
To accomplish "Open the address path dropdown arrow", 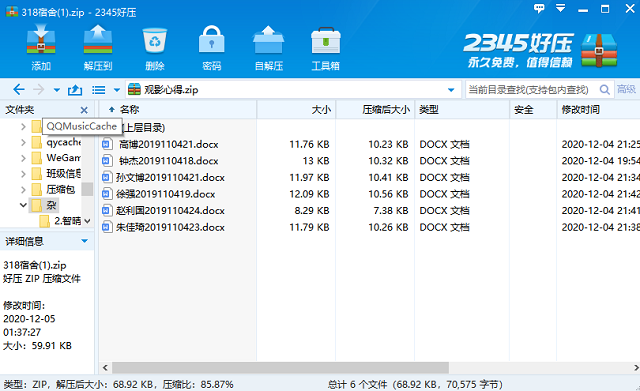I will coord(451,90).
